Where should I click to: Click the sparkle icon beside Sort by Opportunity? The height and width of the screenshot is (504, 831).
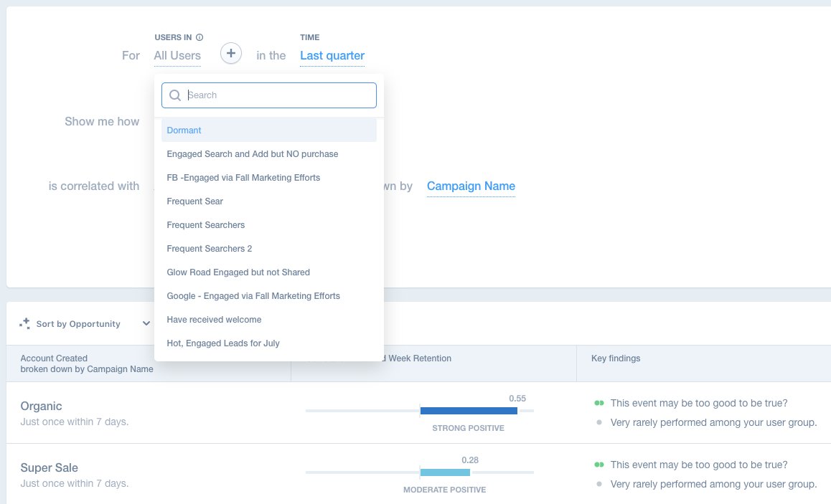point(25,323)
